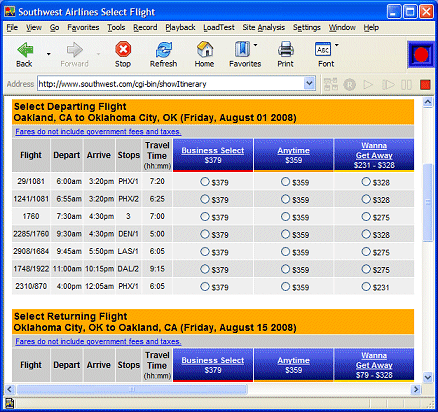This screenshot has width=438, height=412.
Task: Open the dropdown arrow beside the Back button
Action: click(49, 54)
